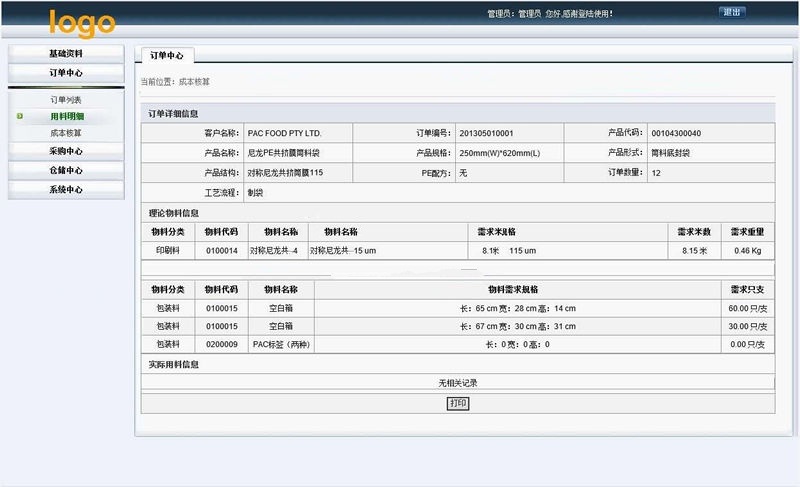This screenshot has height=487, width=800.
Task: Click the material code 0100014
Action: 222,251
